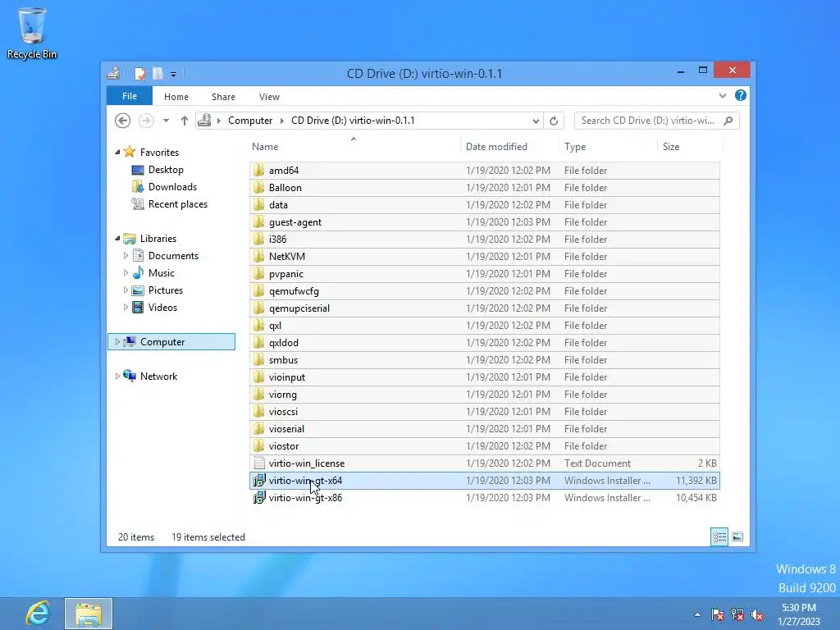Screen dimensions: 840x630
Task: Select the Computer navigation item
Action: 171,342
